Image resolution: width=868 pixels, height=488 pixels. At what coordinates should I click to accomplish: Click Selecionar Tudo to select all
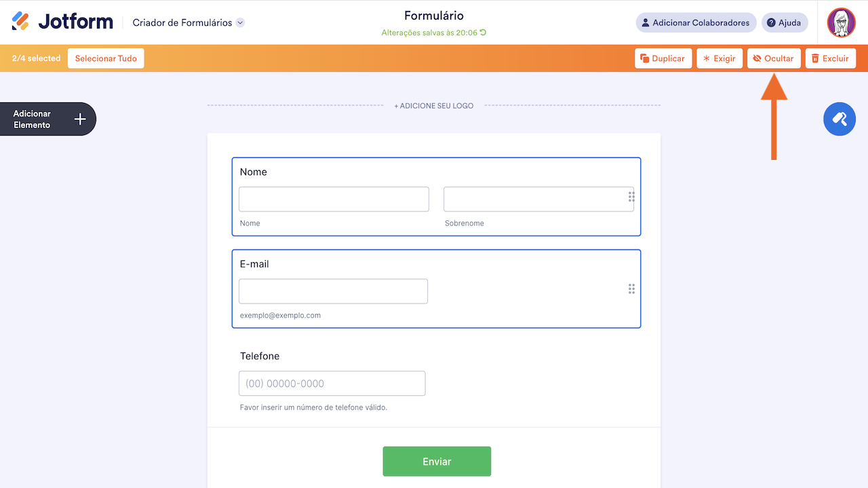coord(106,58)
